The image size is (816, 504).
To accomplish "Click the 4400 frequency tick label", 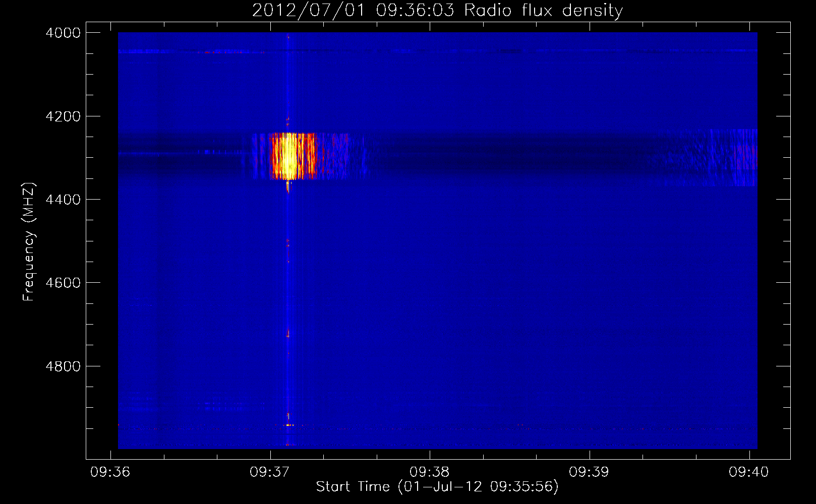I will [63, 200].
